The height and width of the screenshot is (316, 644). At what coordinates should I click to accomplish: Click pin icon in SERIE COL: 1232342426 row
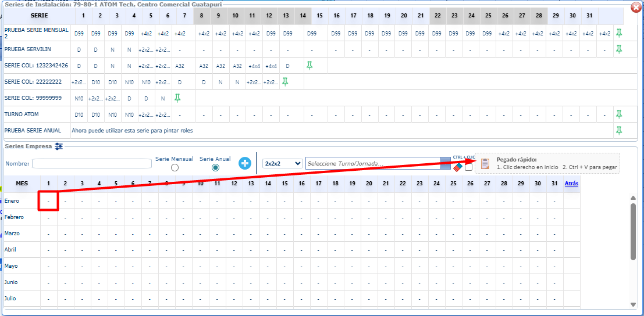click(309, 66)
